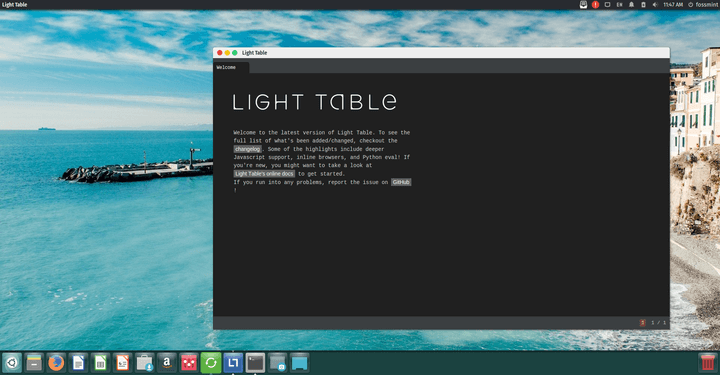
Task: Open the screenshot tool in the dock
Action: 277,363
